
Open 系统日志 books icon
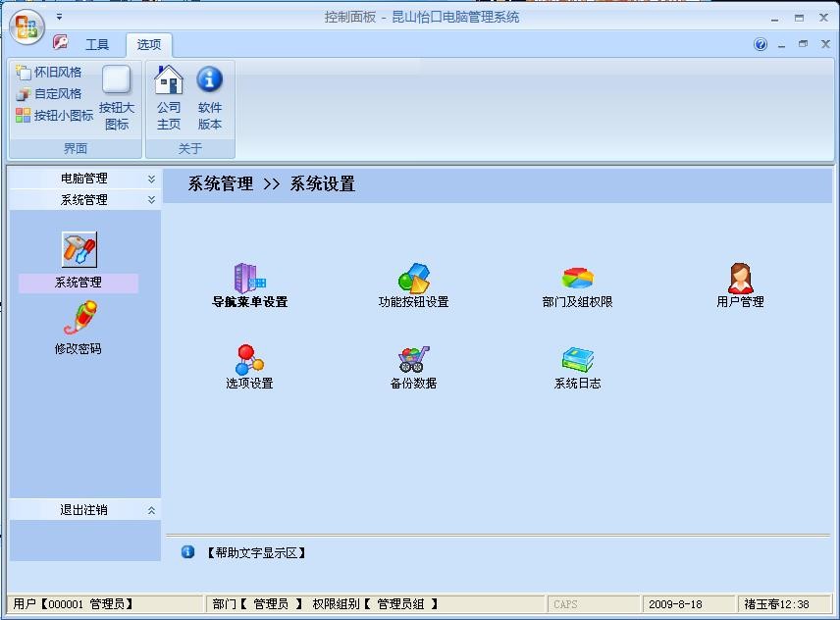tap(577, 367)
